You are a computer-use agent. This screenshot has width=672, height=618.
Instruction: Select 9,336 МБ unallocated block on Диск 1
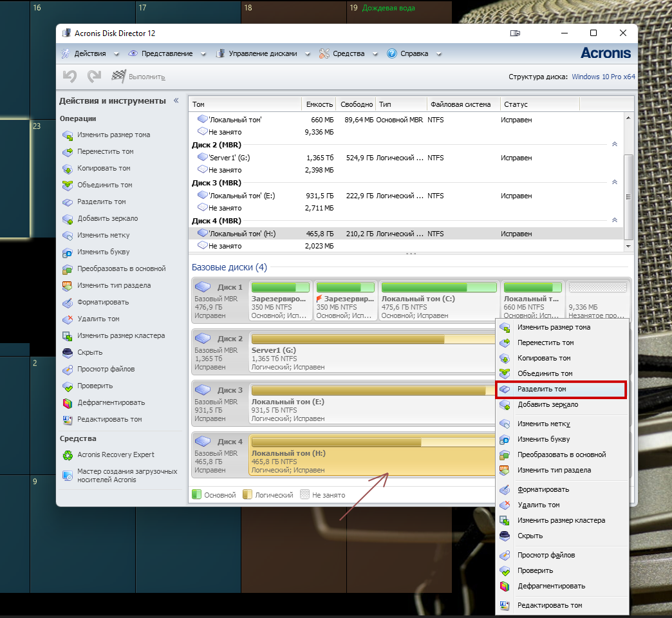[598, 301]
